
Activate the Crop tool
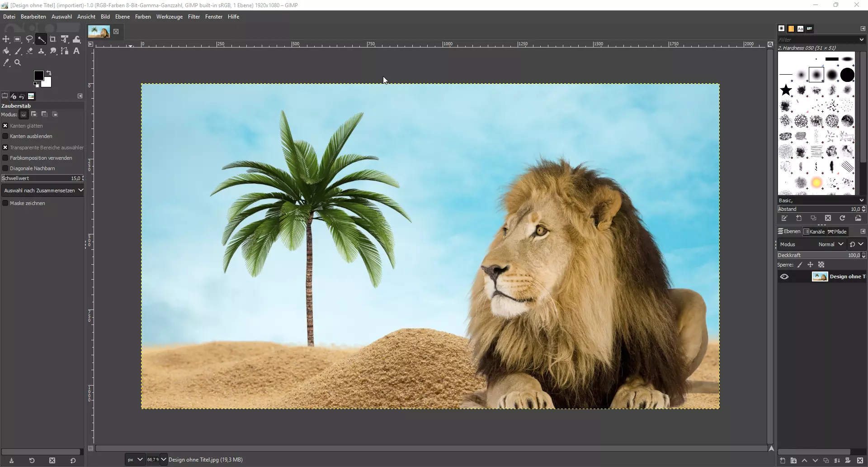[x=53, y=39]
